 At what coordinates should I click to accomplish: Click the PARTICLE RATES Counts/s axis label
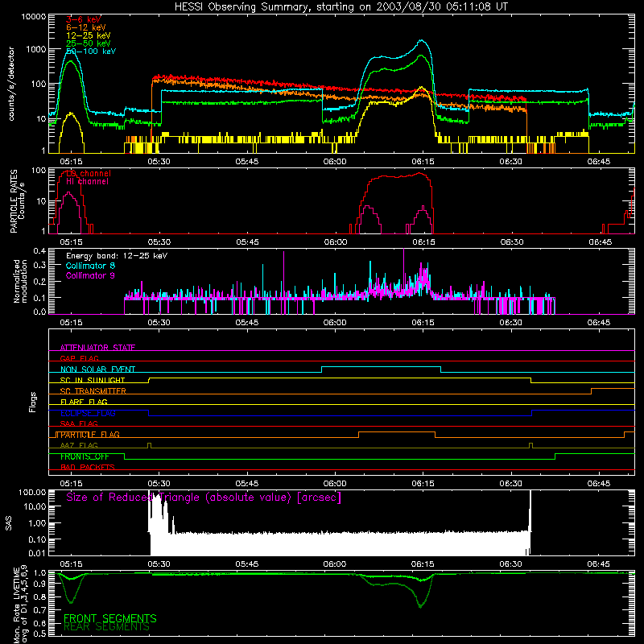(17, 201)
